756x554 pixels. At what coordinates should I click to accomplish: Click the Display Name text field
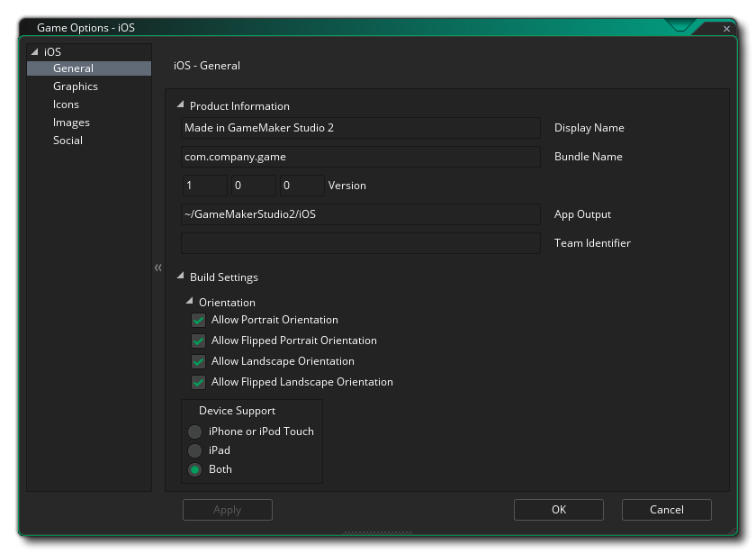tap(360, 128)
